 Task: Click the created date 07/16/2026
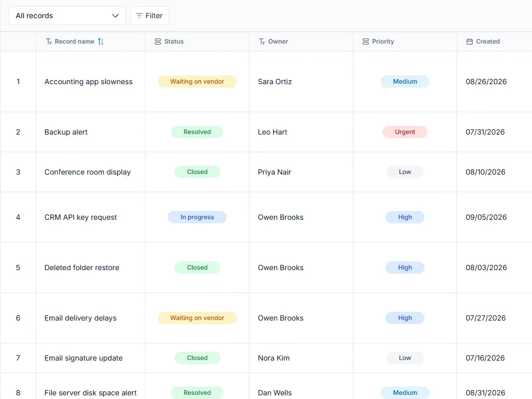click(x=485, y=358)
